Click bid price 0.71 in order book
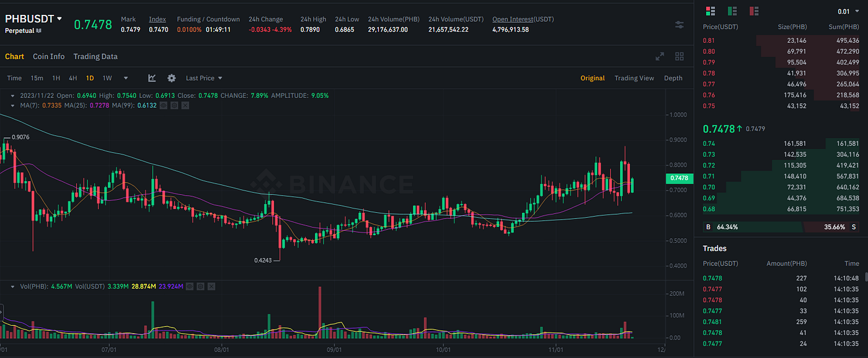 tap(709, 176)
